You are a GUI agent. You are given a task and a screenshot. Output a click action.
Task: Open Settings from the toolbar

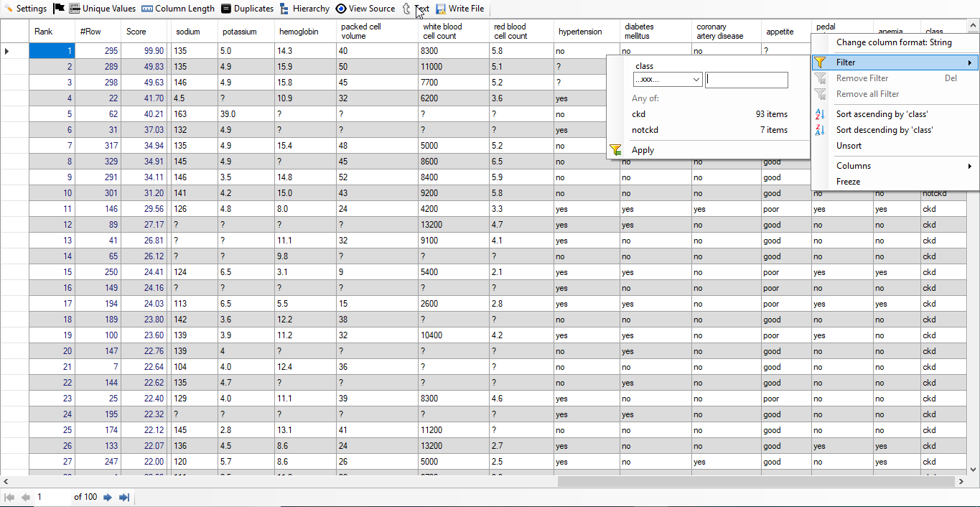coord(26,9)
